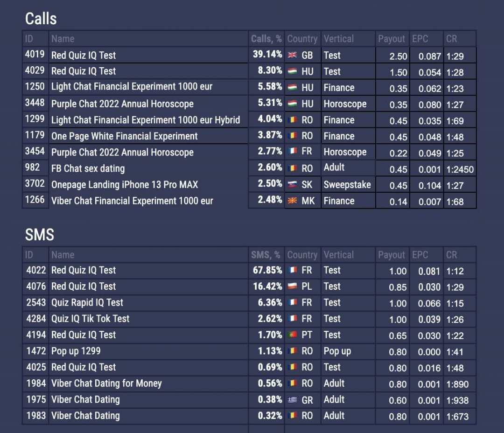Image resolution: width=504 pixels, height=433 pixels.
Task: Click the "SMS, %" column header
Action: [266, 255]
